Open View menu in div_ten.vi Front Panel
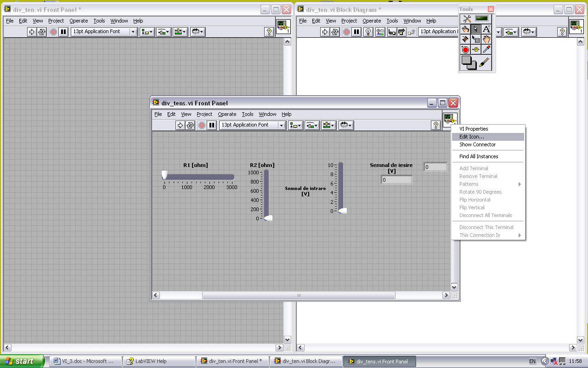The image size is (588, 368). click(38, 21)
